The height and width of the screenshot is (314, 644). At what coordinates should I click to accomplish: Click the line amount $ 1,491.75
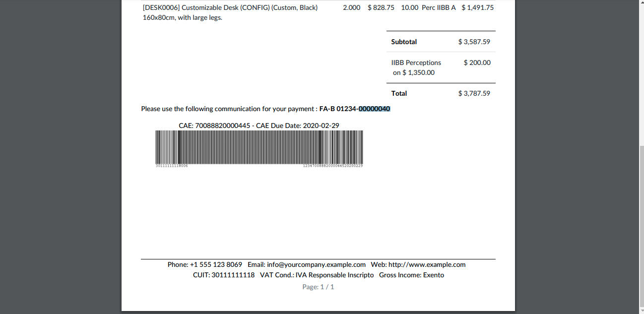(x=477, y=8)
